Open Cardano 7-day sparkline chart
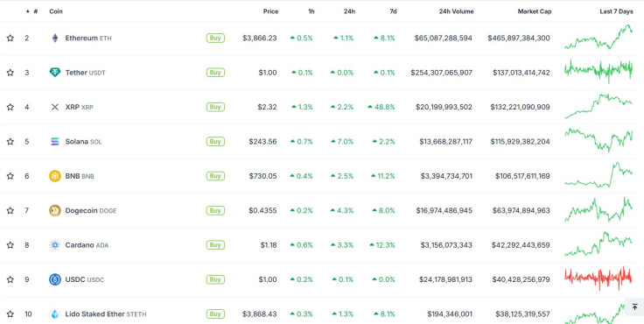This screenshot has width=644, height=324. pos(598,243)
